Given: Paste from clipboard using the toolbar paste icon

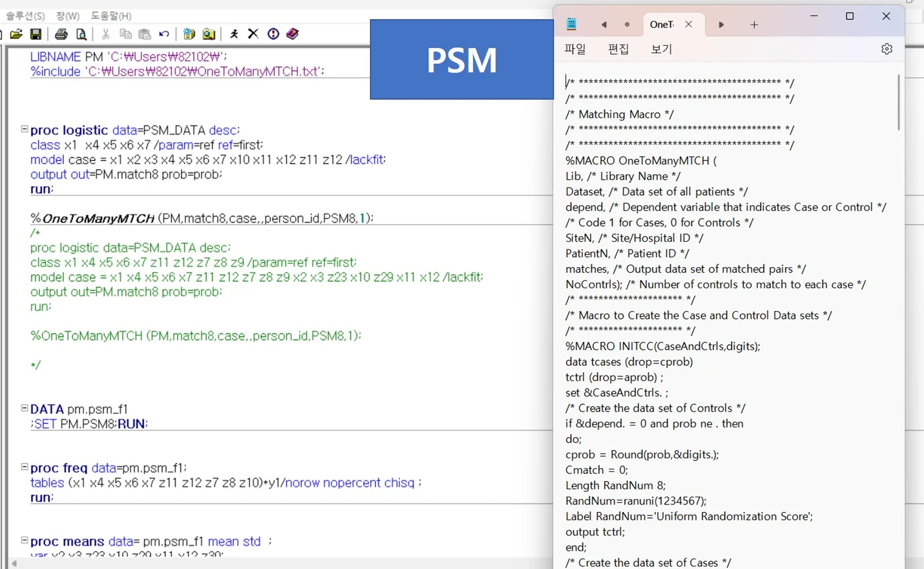Looking at the screenshot, I should (x=145, y=34).
